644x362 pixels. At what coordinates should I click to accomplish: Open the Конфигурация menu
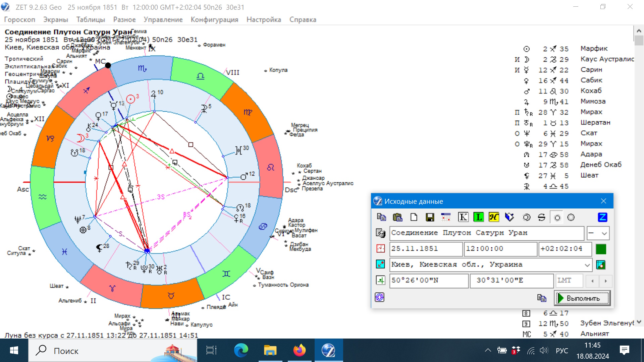pos(214,19)
